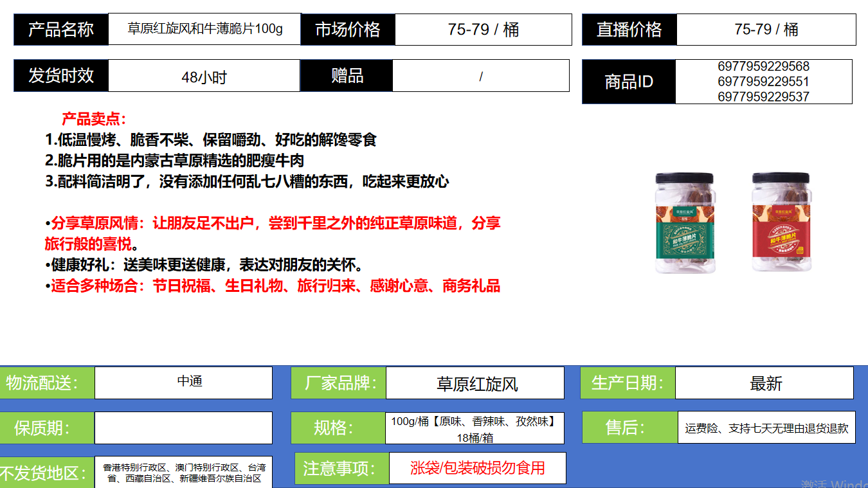Image resolution: width=868 pixels, height=488 pixels.
Task: Click the 48小时 shipping time cell
Action: [x=204, y=77]
